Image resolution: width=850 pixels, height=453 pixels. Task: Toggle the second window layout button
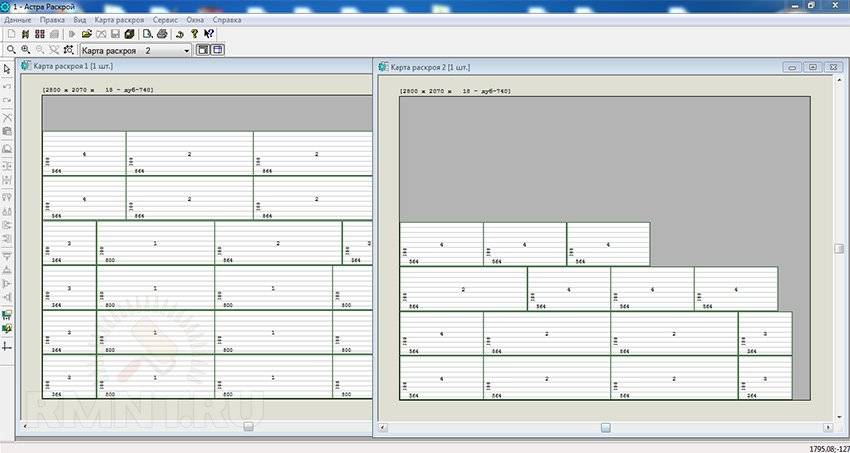217,50
